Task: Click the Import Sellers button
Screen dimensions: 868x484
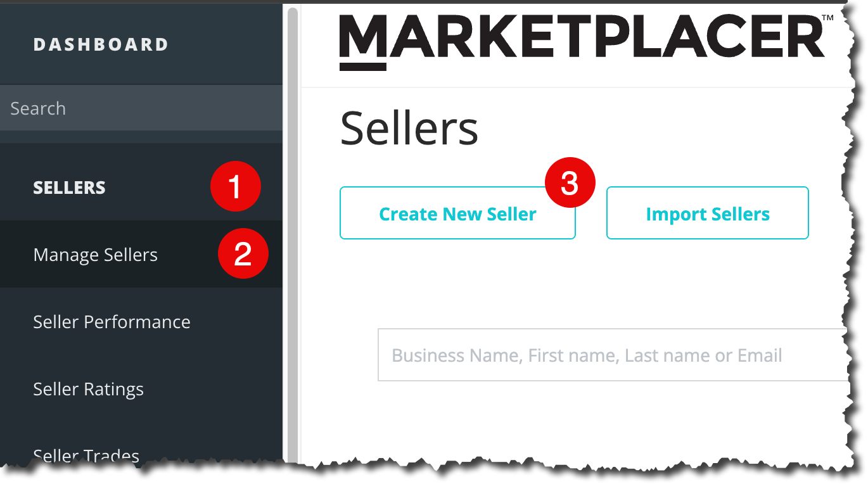Action: coord(707,213)
